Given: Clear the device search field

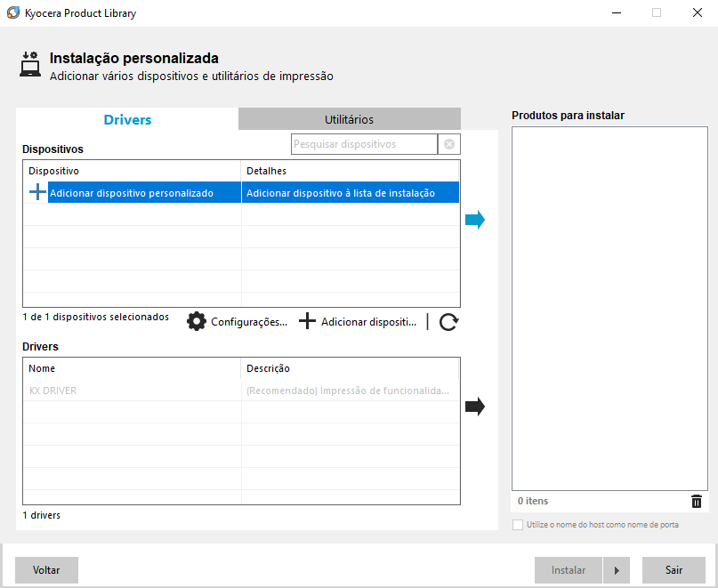Looking at the screenshot, I should tap(449, 144).
